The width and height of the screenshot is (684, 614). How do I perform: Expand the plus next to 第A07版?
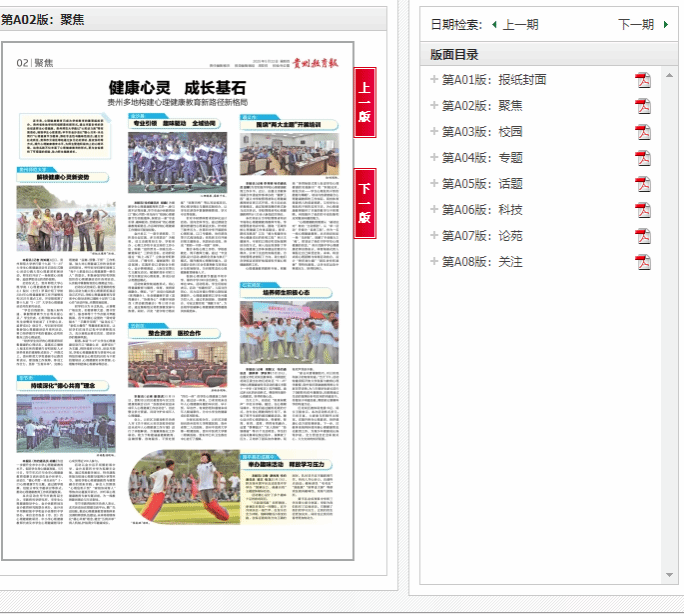pyautogui.click(x=434, y=235)
